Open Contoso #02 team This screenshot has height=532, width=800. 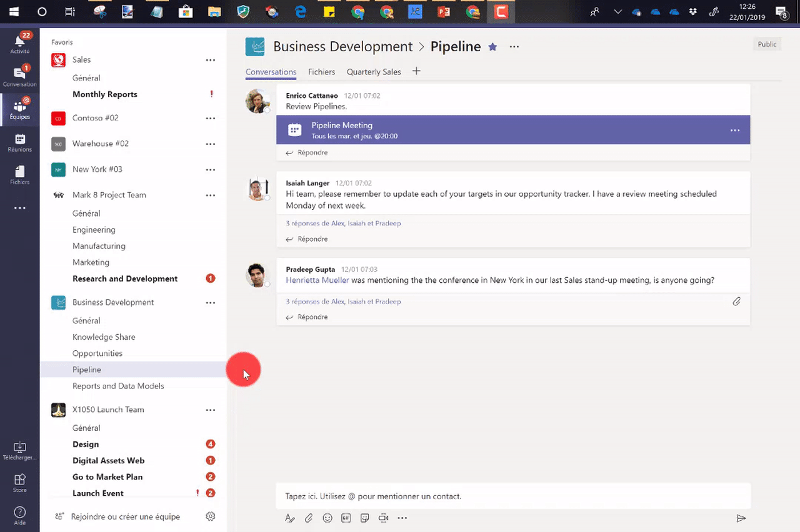coord(95,118)
